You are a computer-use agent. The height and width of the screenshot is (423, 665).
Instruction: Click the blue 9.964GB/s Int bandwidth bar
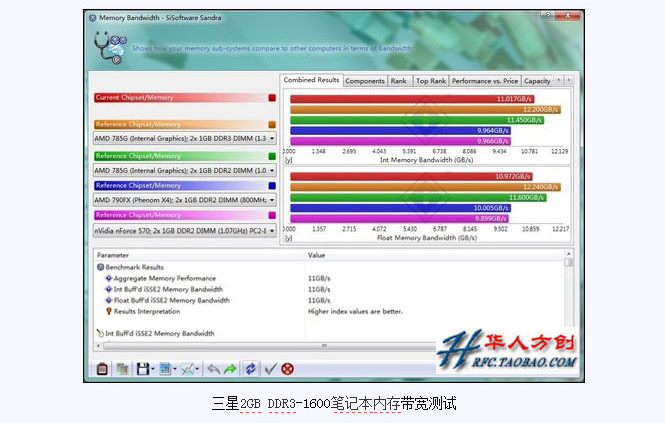tap(400, 131)
